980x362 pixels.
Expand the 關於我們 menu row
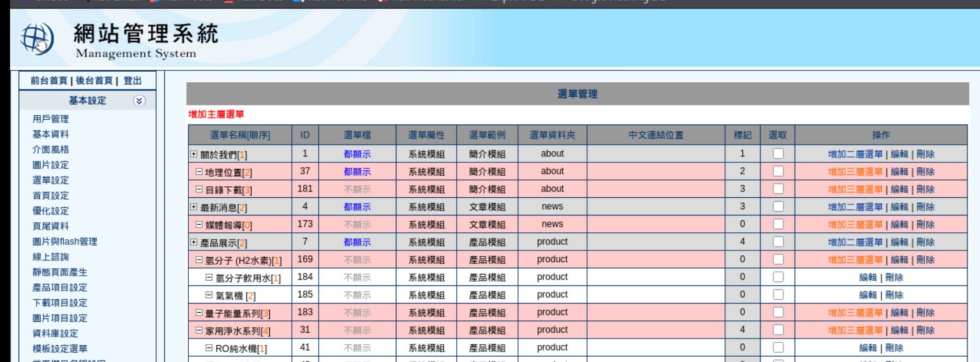tap(194, 154)
